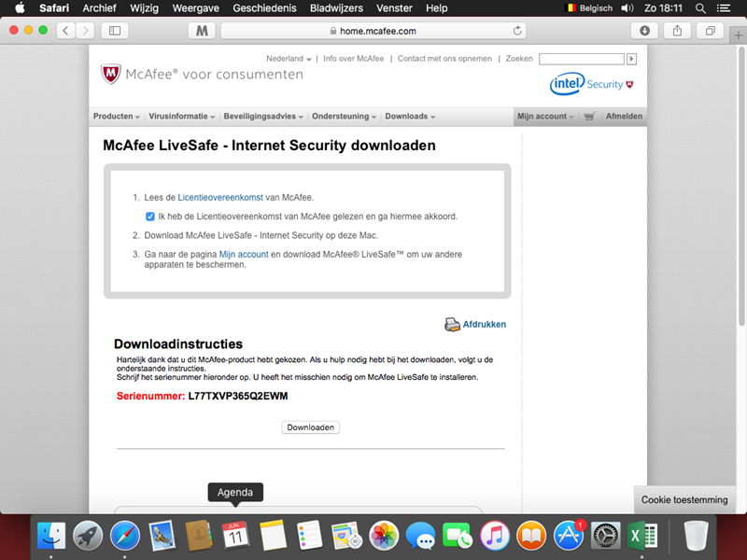This screenshot has height=560, width=747.
Task: Open System Preferences gear in Dock
Action: click(605, 535)
